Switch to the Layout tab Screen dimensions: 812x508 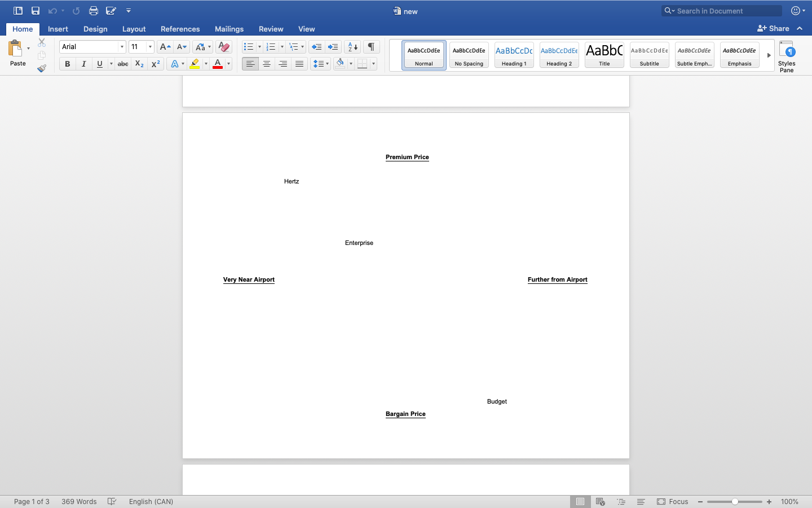click(x=134, y=29)
